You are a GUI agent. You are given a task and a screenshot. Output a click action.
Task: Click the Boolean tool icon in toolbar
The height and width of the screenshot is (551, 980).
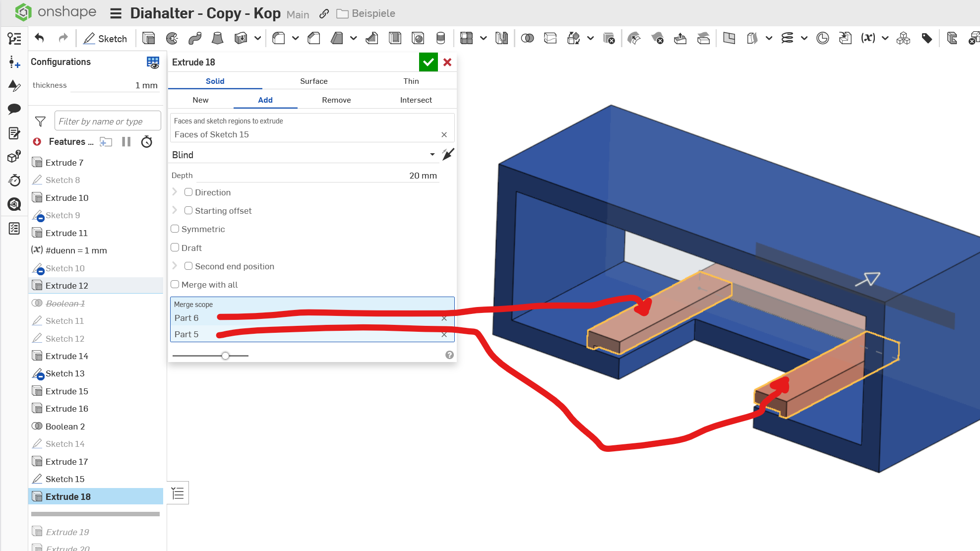[527, 38]
